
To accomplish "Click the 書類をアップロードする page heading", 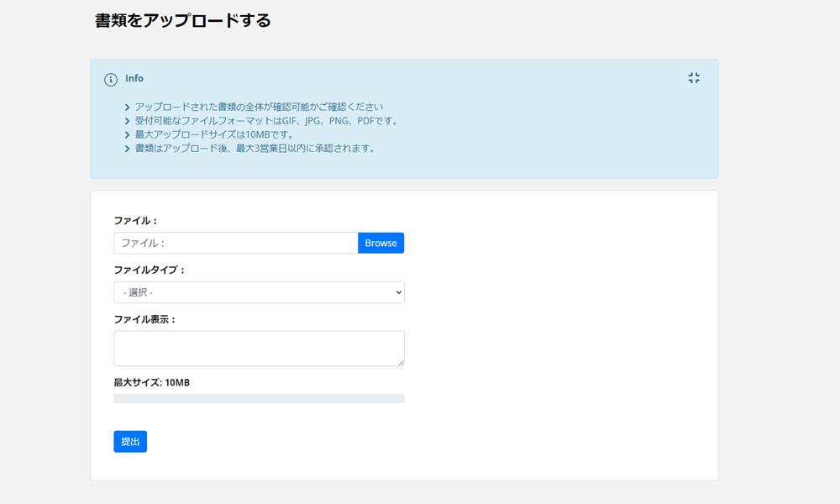I will click(183, 19).
